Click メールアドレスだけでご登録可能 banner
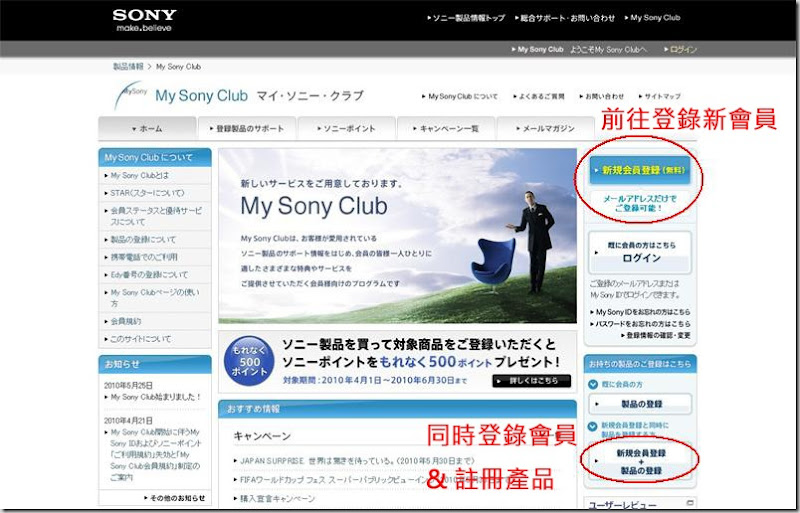The image size is (800, 513). [640, 203]
